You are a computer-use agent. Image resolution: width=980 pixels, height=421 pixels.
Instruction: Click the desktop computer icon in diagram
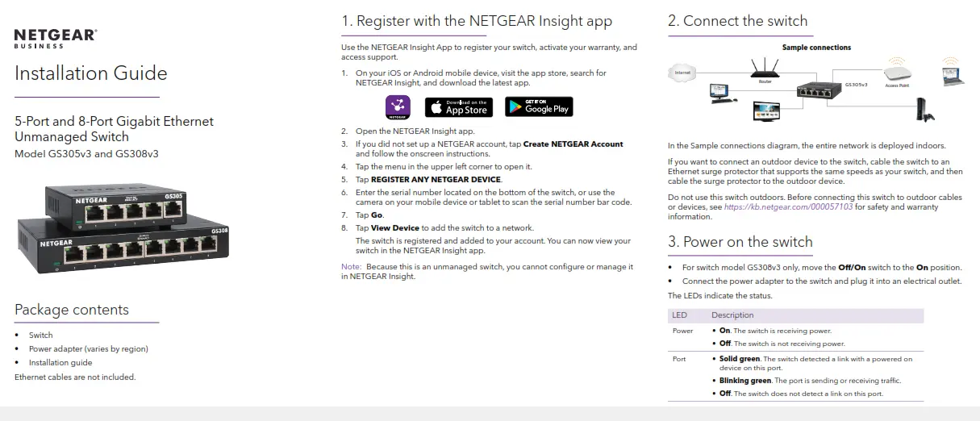tap(718, 94)
